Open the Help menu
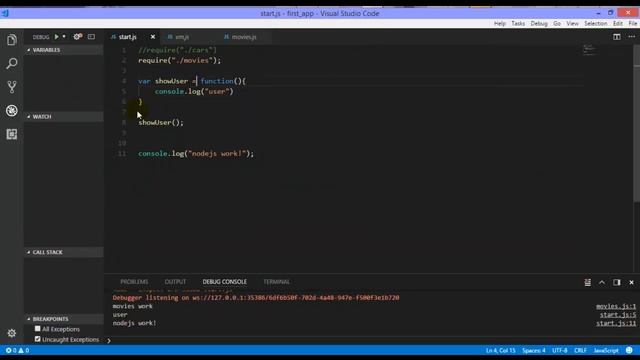The height and width of the screenshot is (360, 640). tap(500, 24)
